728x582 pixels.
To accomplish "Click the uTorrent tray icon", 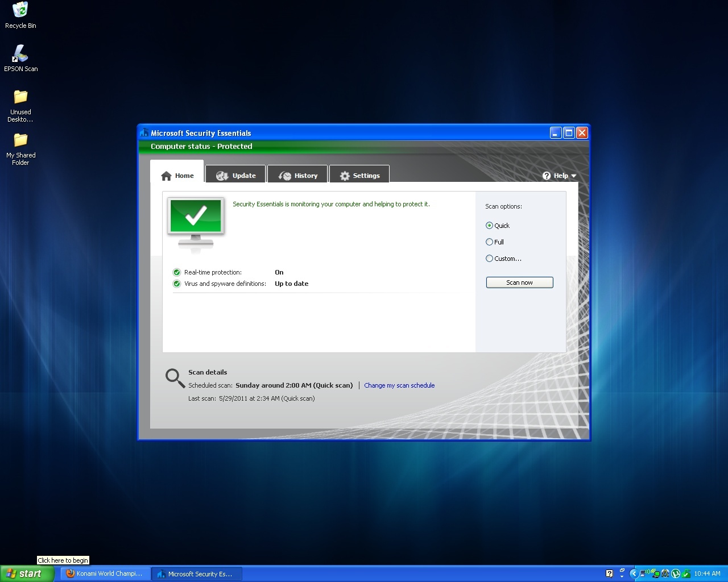I will coord(676,573).
